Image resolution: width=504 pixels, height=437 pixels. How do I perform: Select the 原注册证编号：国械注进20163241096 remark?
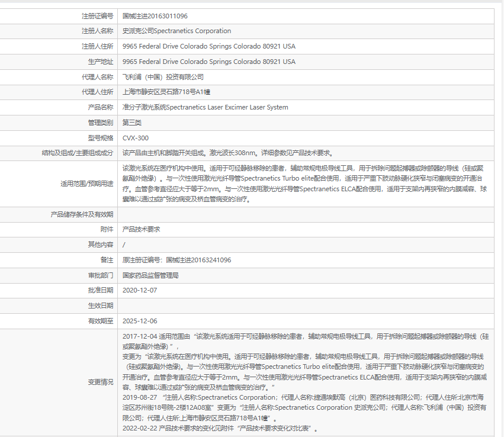coord(177,261)
